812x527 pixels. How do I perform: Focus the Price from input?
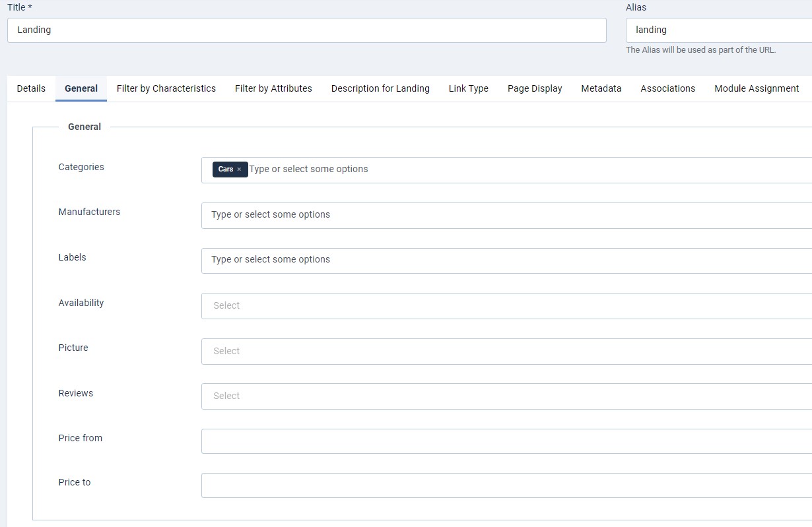506,441
